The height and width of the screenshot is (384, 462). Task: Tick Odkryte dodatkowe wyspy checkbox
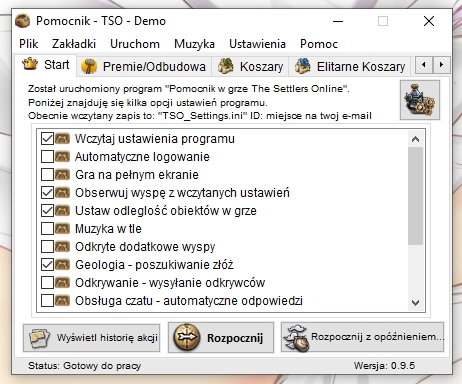pos(47,246)
